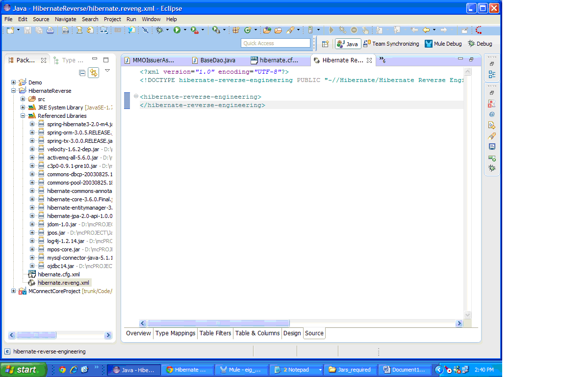Minimize the Package Explorer view
The width and height of the screenshot is (588, 377).
click(95, 59)
